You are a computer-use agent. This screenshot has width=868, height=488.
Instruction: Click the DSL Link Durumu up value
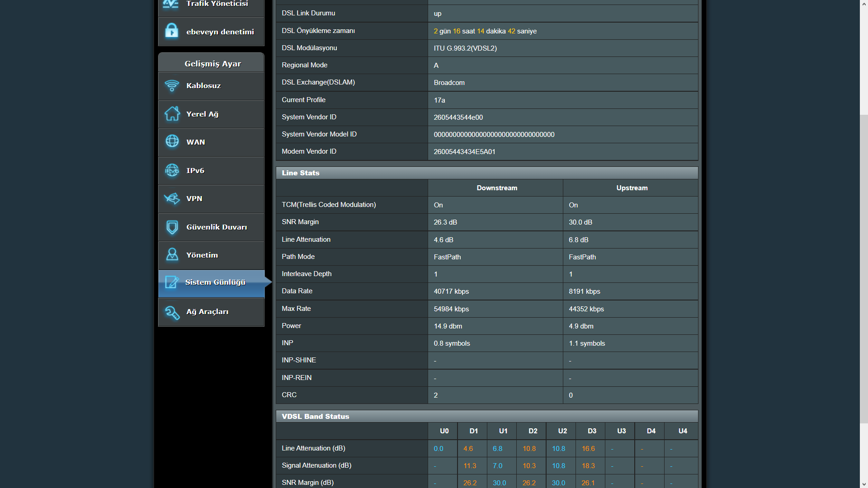point(437,14)
